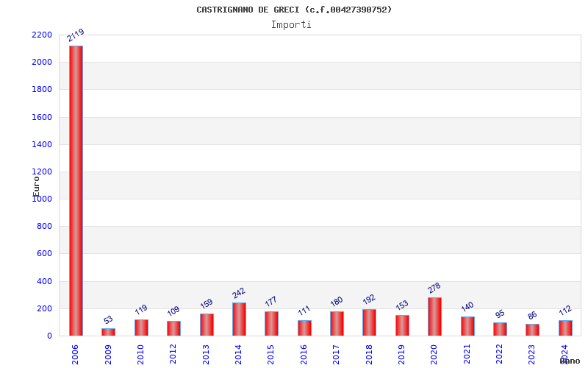Click the x-axis year label 2020

[434, 355]
